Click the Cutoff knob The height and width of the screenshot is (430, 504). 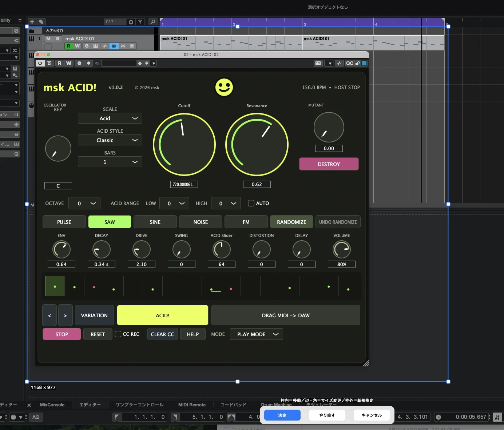184,145
